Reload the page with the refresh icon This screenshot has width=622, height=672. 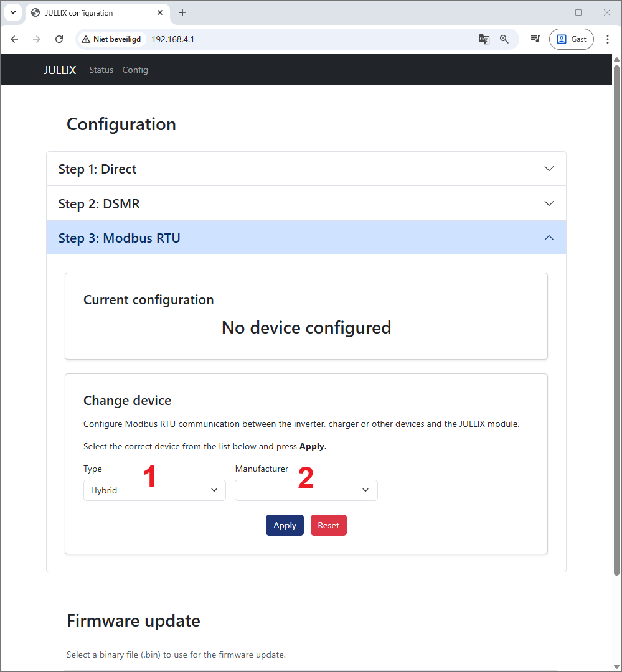59,39
